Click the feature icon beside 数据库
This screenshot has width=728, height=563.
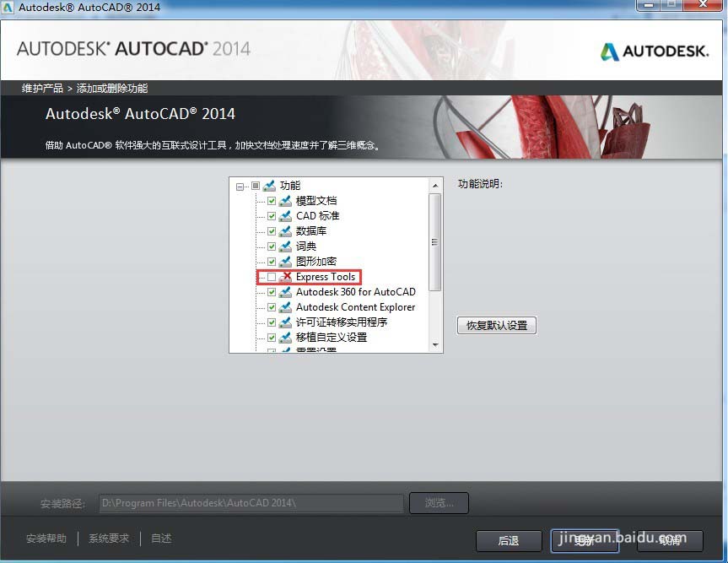point(285,231)
